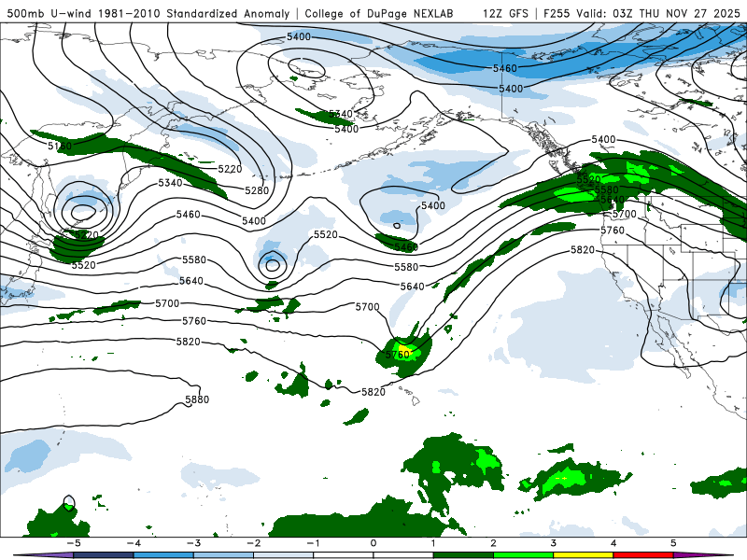Click the College of DuPage NEXLAB label

(x=379, y=13)
